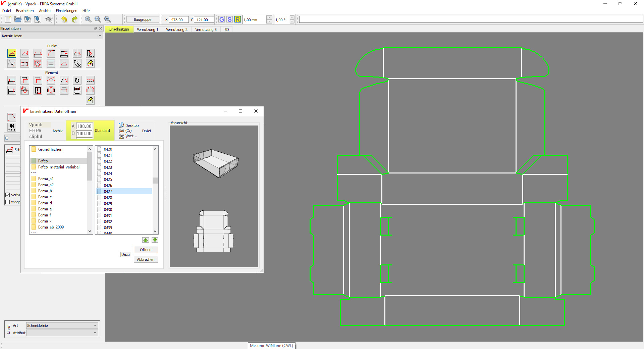
Task: Expand the Attribut dropdown
Action: (x=62, y=333)
